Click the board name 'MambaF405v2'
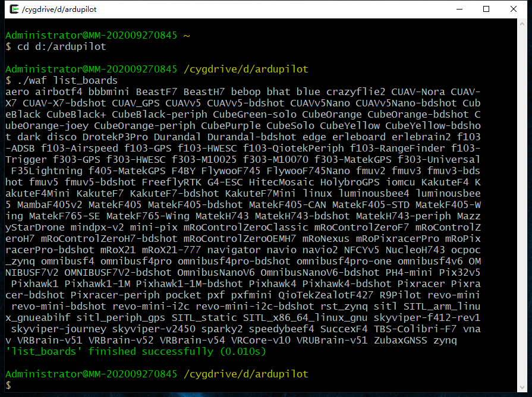This screenshot has width=532, height=397. [50, 204]
